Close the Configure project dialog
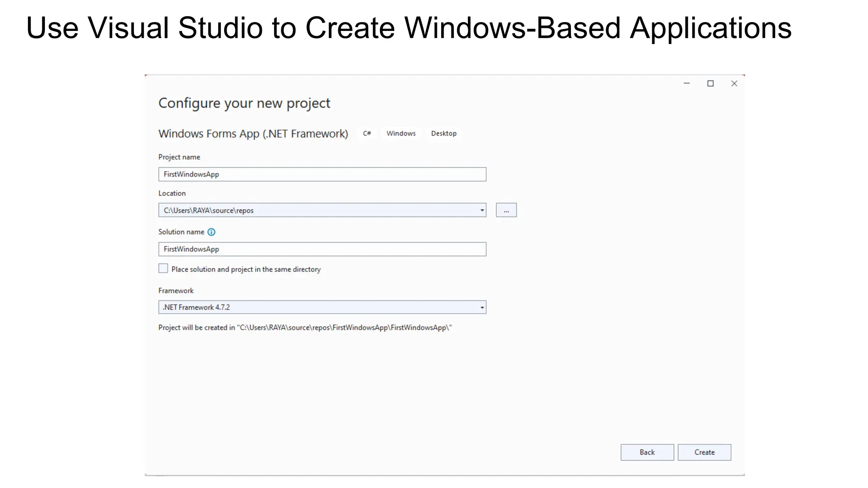 pos(734,83)
